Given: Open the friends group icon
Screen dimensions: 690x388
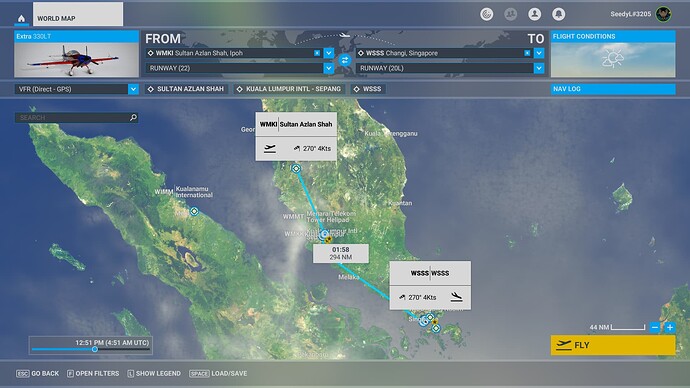Looking at the screenshot, I should tap(510, 15).
